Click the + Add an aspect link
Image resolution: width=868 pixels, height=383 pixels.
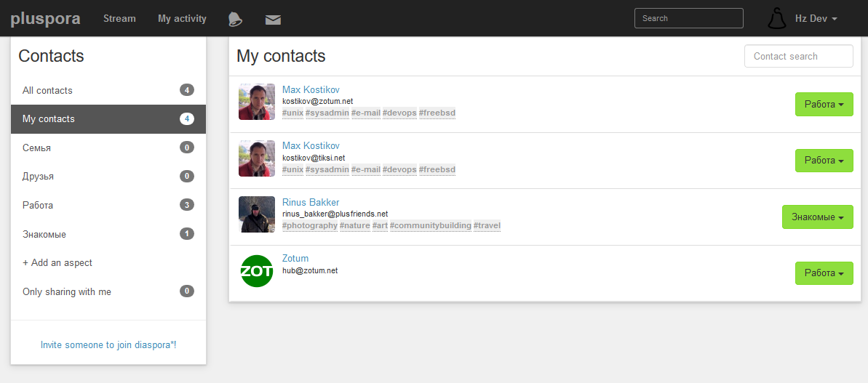click(57, 262)
